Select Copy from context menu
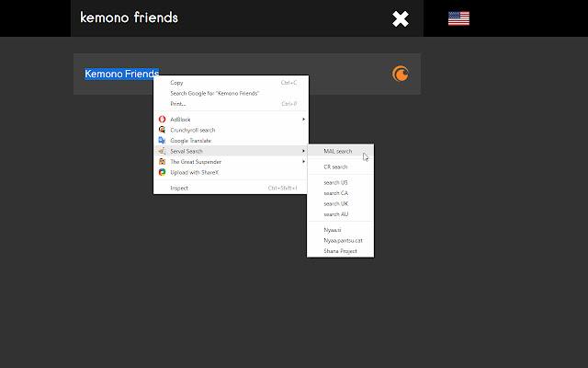Image resolution: width=588 pixels, height=368 pixels. click(x=231, y=83)
